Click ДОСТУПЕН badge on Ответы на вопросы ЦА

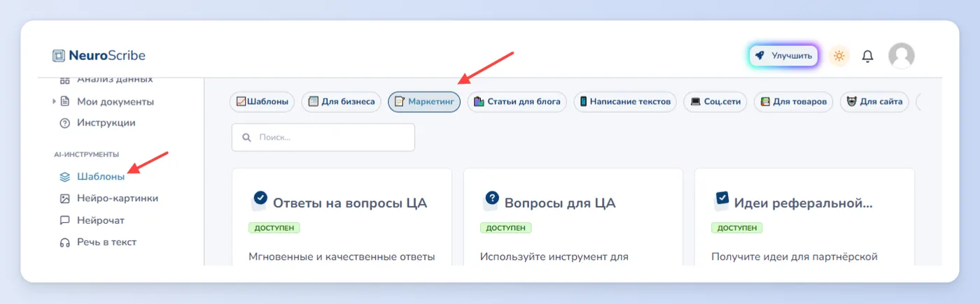pos(274,228)
